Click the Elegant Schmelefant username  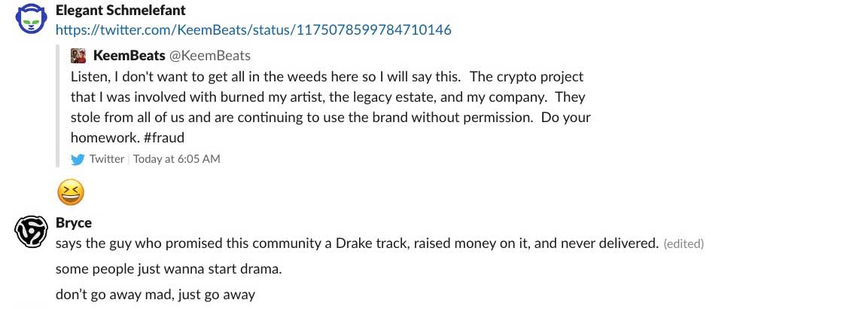click(x=120, y=9)
